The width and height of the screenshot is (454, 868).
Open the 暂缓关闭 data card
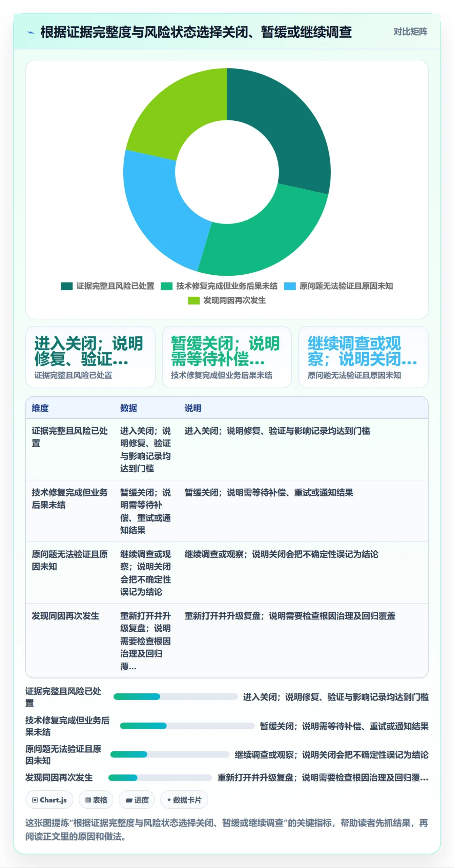227,357
